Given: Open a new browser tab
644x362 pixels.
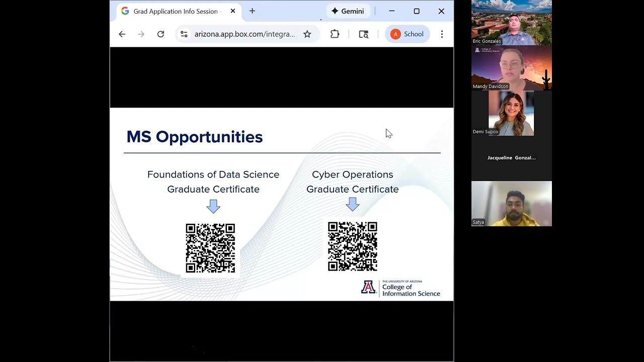Looking at the screenshot, I should click(252, 11).
